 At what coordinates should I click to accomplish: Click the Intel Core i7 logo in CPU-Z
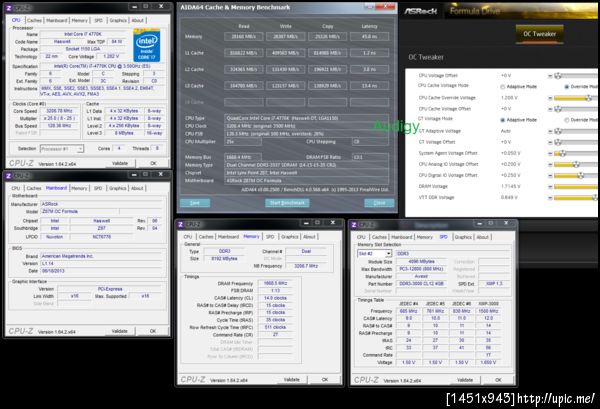[147, 46]
